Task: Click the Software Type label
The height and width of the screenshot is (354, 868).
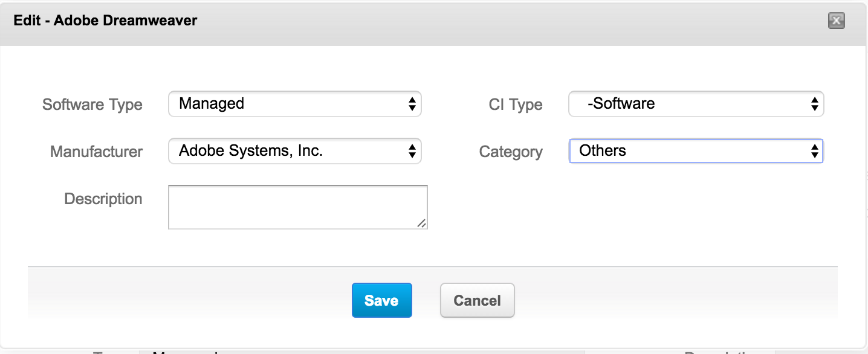Action: tap(92, 105)
